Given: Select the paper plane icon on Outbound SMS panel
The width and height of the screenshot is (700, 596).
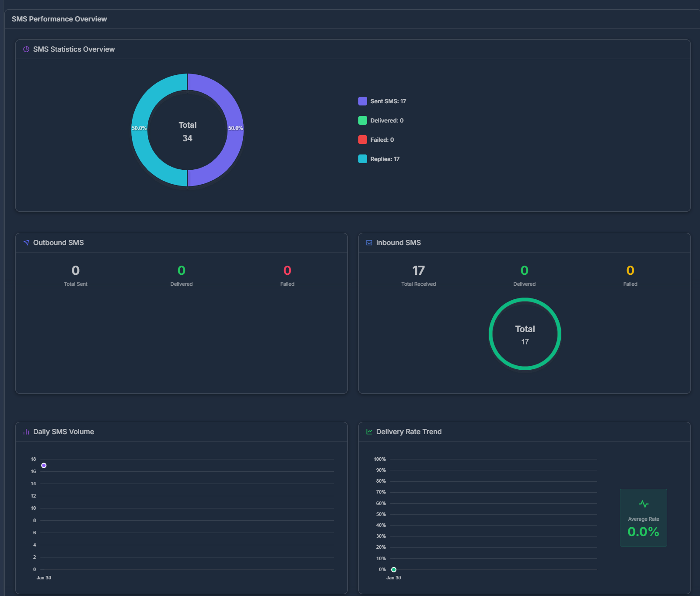Looking at the screenshot, I should pos(26,242).
